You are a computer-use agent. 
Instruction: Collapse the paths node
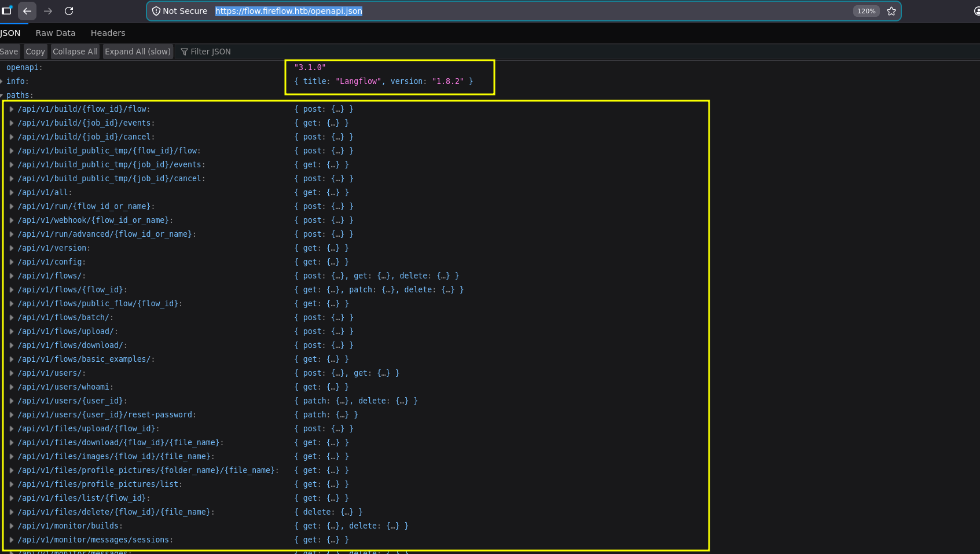[2, 95]
